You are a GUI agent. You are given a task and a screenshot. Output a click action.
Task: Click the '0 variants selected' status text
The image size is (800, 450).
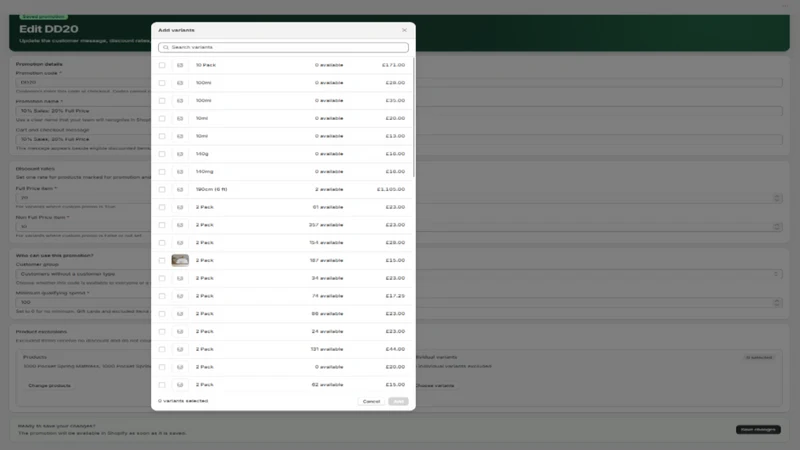(183, 401)
